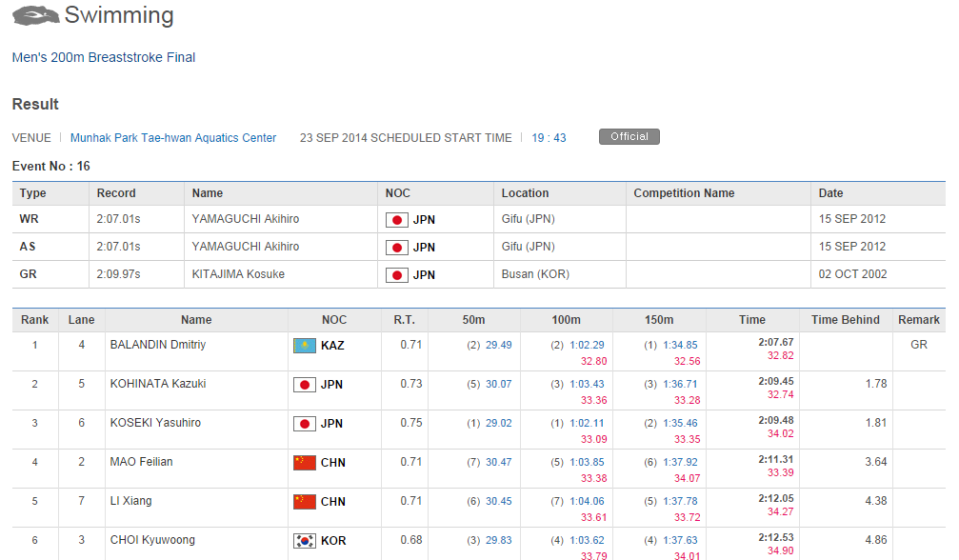Click China flag in LI Xiang row
Screen dimensions: 959x560
tap(304, 502)
